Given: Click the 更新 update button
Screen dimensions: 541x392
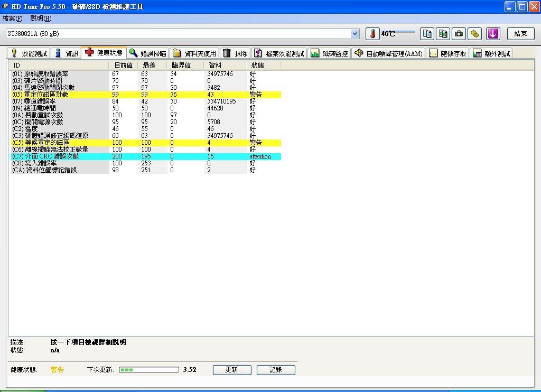Looking at the screenshot, I should pyautogui.click(x=232, y=370).
